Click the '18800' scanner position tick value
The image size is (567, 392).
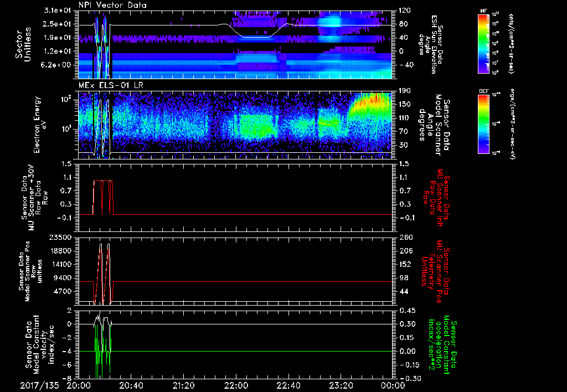(x=60, y=251)
